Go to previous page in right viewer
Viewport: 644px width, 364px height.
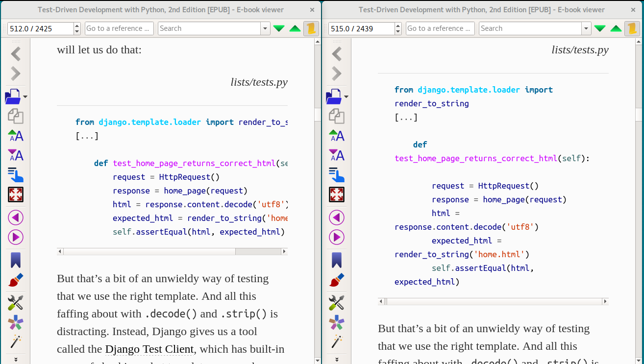[337, 218]
